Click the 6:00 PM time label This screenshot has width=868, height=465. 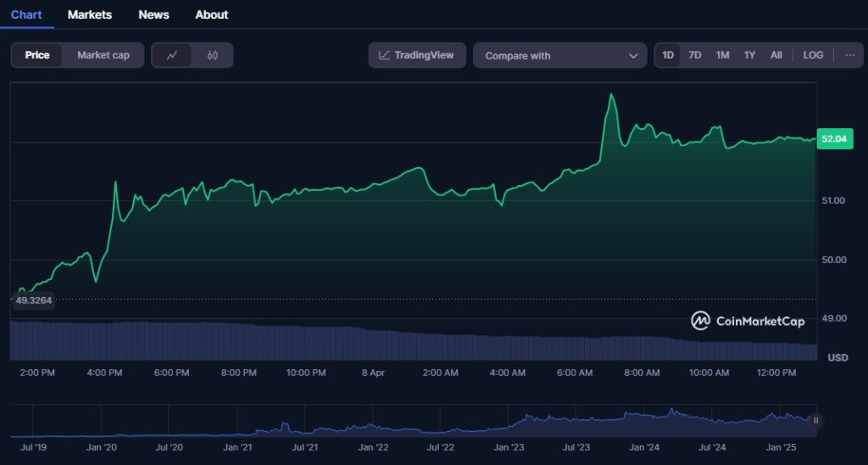click(x=171, y=373)
